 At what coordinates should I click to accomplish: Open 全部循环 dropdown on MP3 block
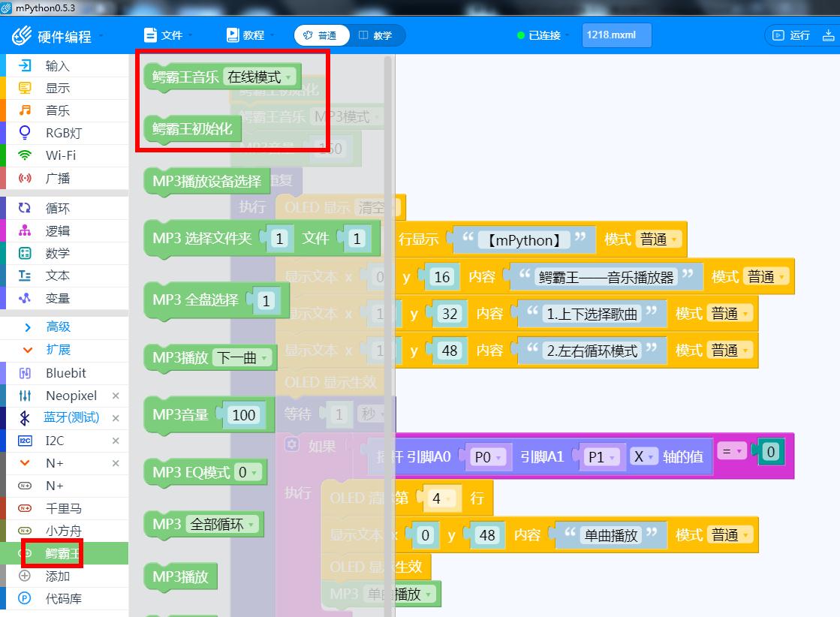[x=222, y=524]
